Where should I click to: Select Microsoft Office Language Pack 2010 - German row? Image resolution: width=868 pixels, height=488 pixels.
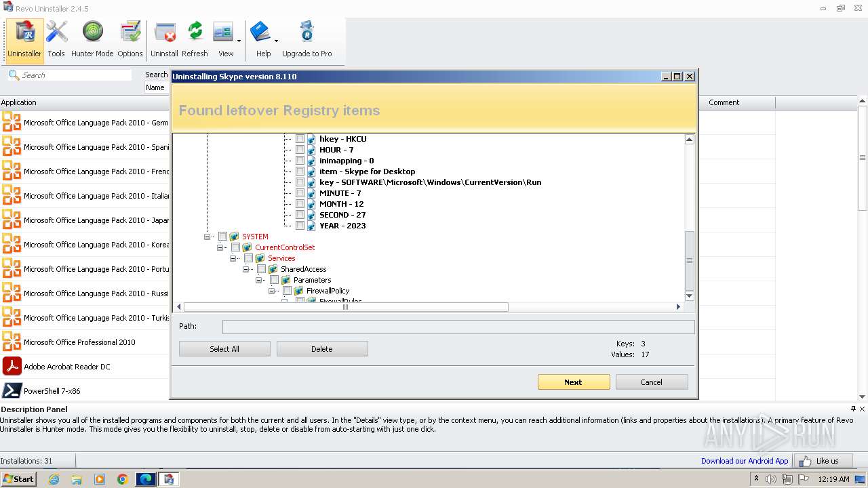(x=85, y=123)
